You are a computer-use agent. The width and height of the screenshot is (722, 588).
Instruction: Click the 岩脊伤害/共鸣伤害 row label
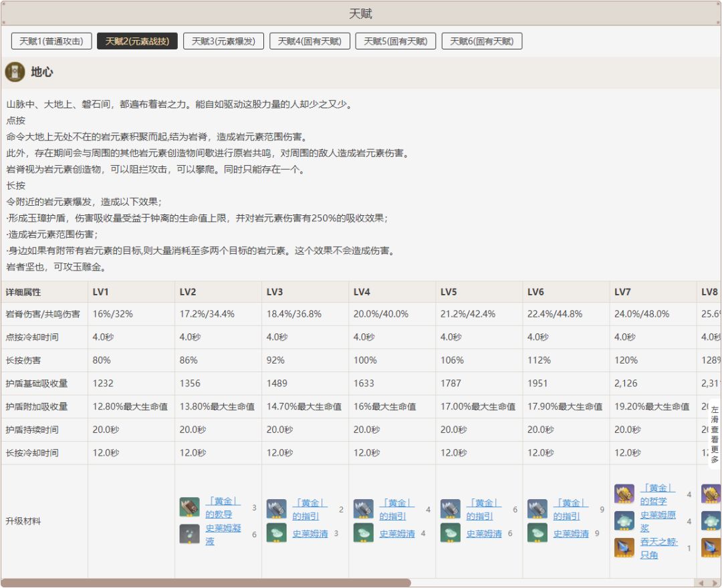tap(43, 314)
